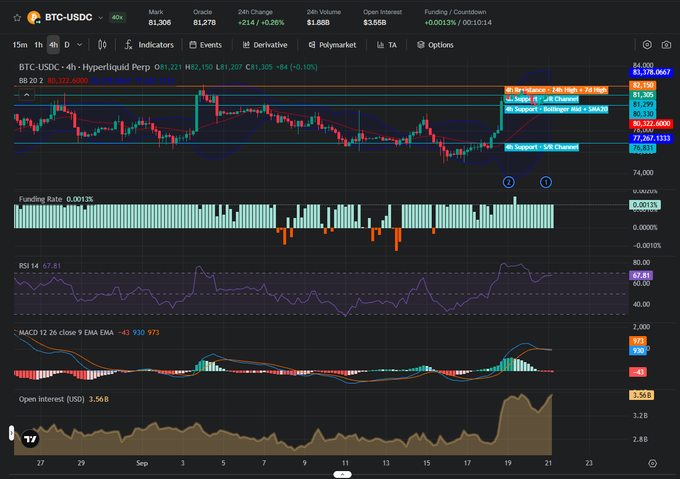Select the 15m timeframe
The width and height of the screenshot is (680, 479).
[20, 45]
